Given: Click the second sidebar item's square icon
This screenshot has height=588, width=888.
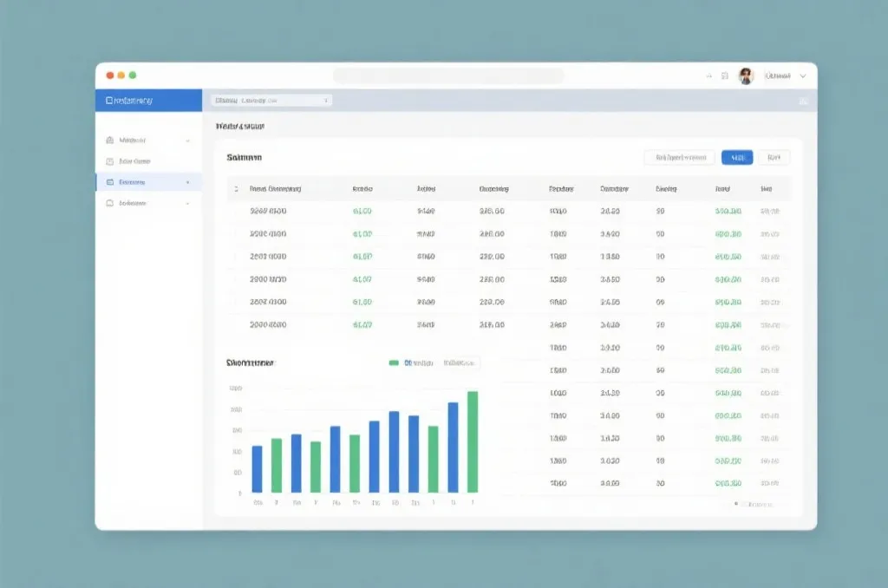Looking at the screenshot, I should tap(110, 161).
